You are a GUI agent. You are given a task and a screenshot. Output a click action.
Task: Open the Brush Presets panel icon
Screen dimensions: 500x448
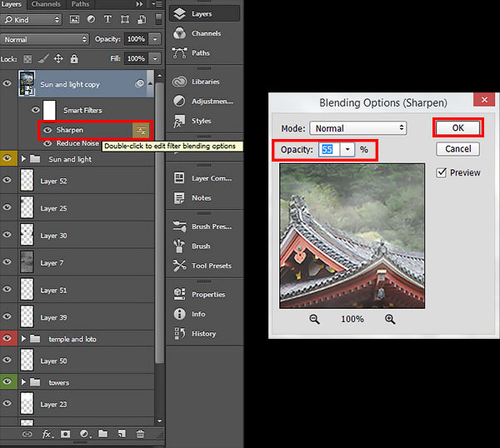[179, 226]
